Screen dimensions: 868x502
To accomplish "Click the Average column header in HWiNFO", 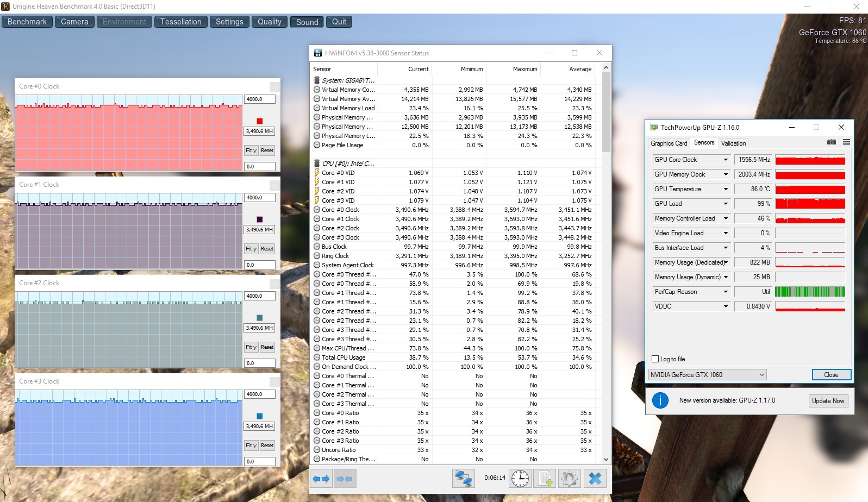I will [568, 69].
